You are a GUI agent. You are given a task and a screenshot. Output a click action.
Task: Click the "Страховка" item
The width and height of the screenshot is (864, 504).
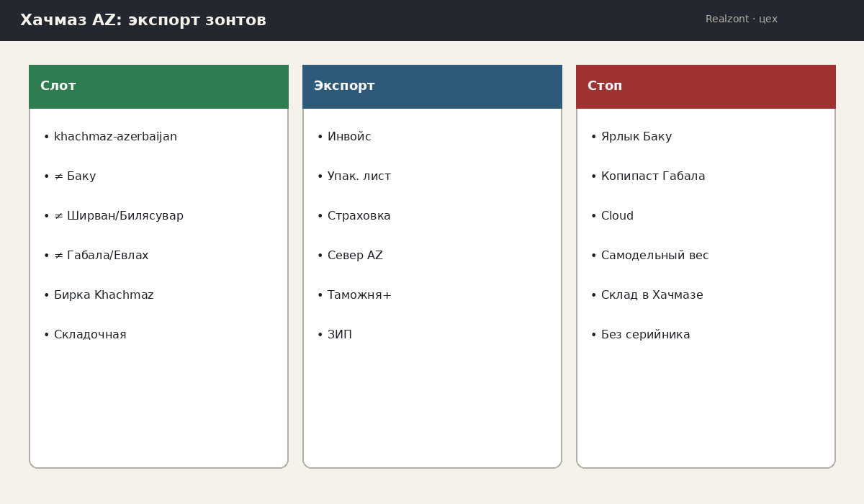pyautogui.click(x=354, y=216)
